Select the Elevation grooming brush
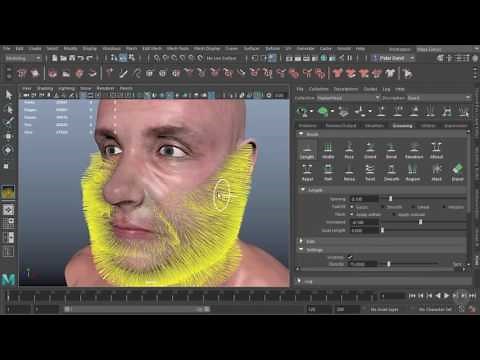This screenshot has width=480, height=360. (414, 150)
